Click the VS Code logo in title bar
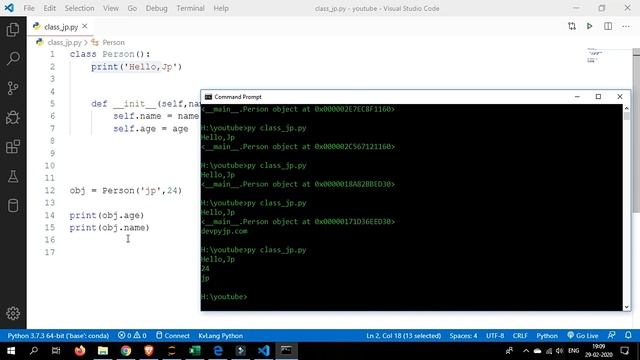640x360 pixels. pos(9,8)
